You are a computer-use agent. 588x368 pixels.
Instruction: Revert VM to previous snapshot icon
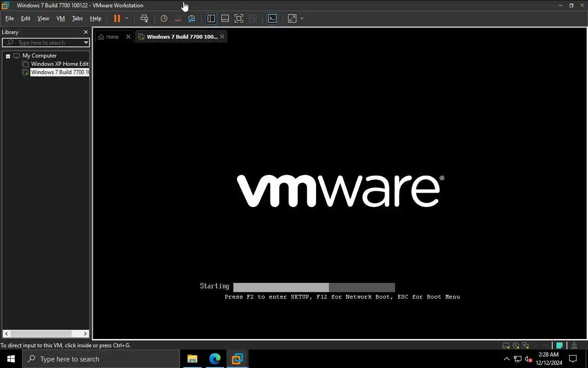tap(178, 18)
